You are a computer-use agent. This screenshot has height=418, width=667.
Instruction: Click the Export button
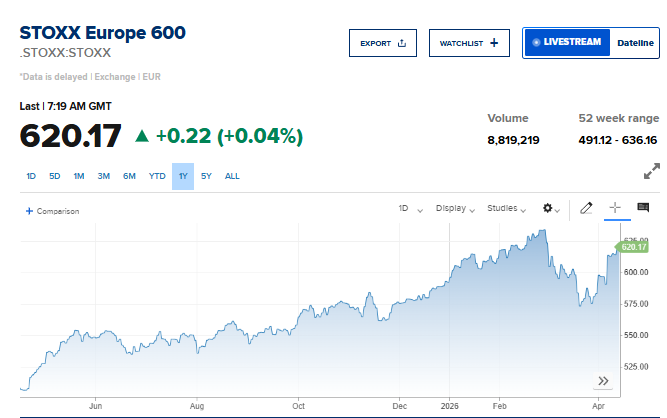[382, 43]
